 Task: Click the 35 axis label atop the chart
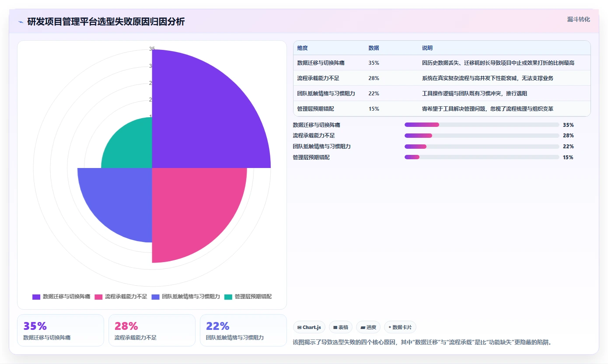[152, 49]
